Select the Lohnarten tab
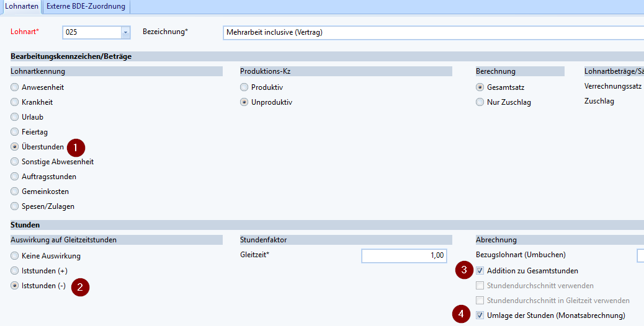This screenshot has height=326, width=644. pyautogui.click(x=22, y=6)
